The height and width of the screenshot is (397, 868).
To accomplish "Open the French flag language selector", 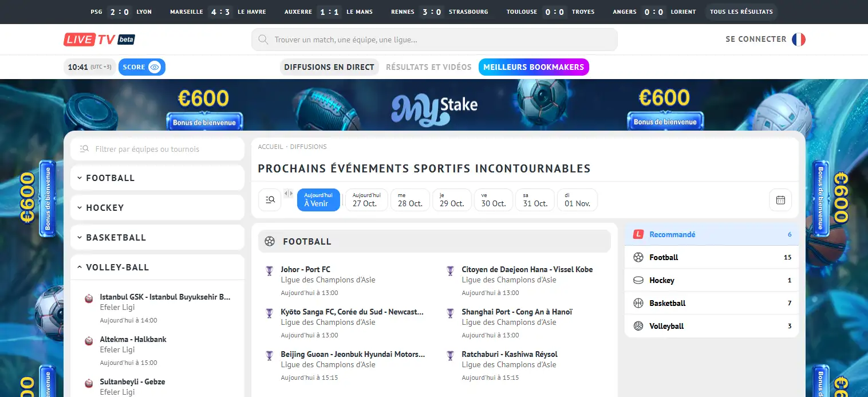I will coord(799,40).
